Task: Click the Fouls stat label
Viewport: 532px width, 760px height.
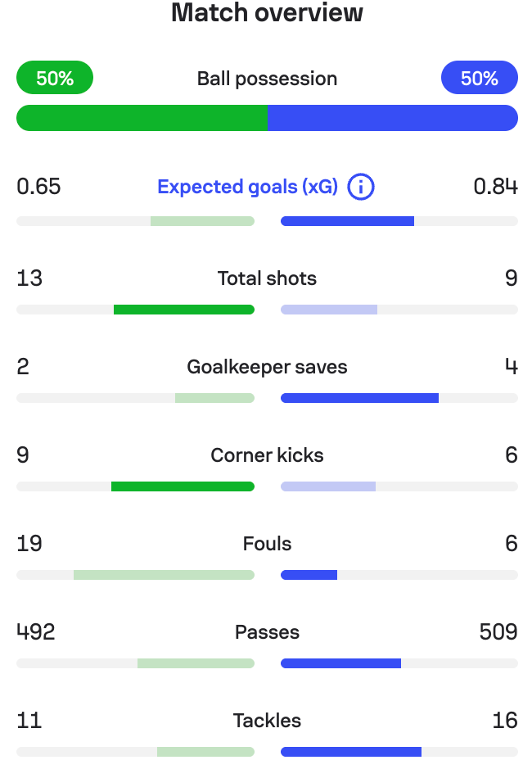Action: click(x=267, y=544)
